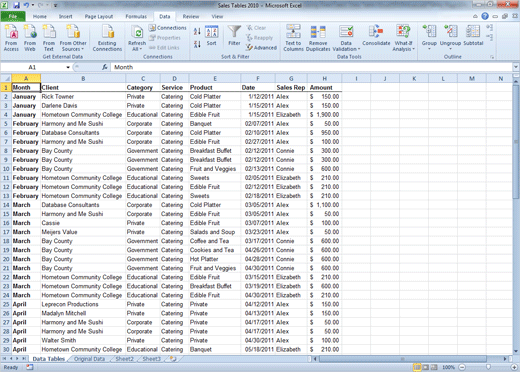
Task: Click Reapply in Sort & Filter
Action: (260, 38)
